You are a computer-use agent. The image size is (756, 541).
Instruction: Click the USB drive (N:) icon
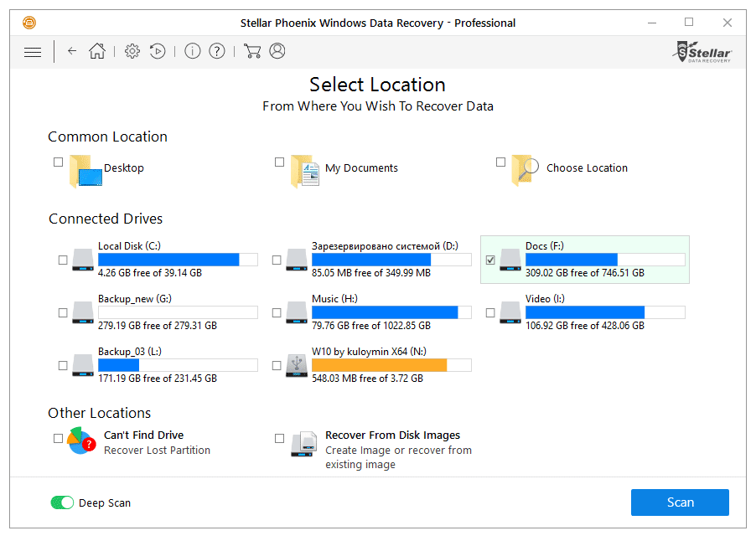[297, 366]
